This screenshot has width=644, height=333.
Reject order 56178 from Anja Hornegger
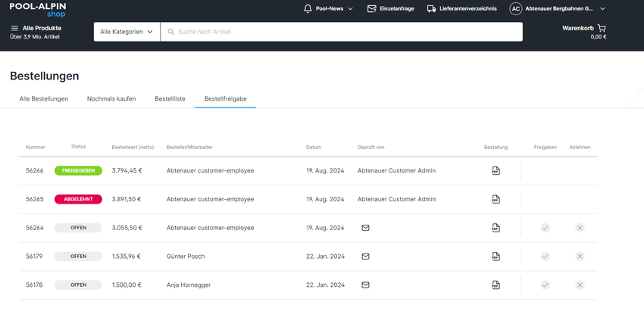pos(580,285)
